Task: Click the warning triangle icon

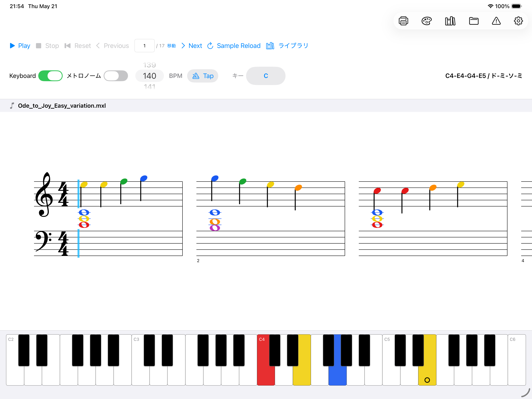Action: coord(496,21)
